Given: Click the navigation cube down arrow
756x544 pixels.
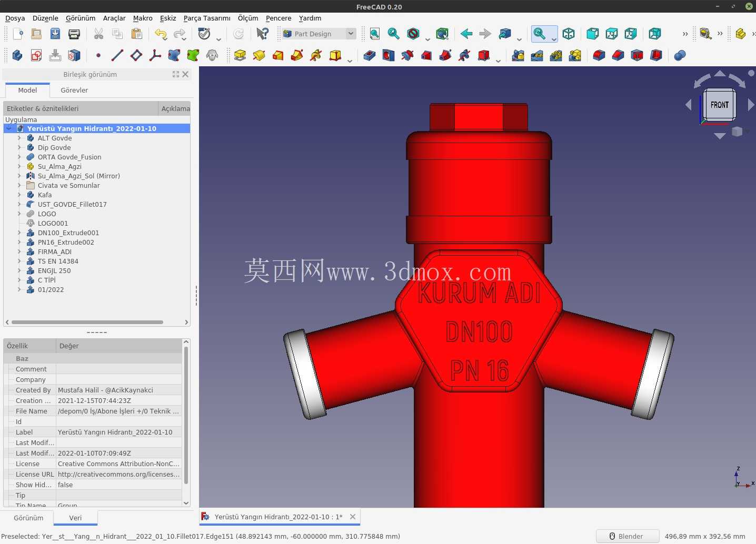Looking at the screenshot, I should click(x=720, y=136).
